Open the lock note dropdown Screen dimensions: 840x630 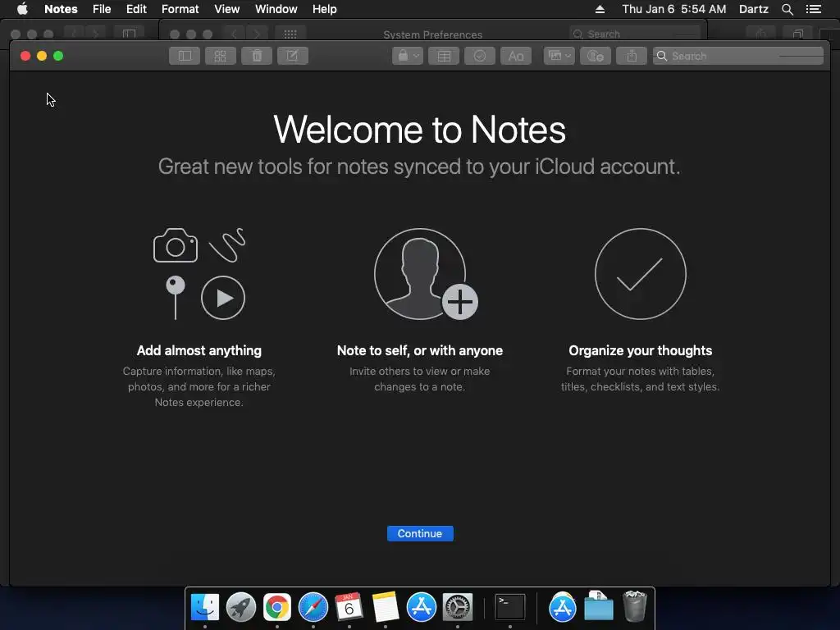pyautogui.click(x=408, y=56)
